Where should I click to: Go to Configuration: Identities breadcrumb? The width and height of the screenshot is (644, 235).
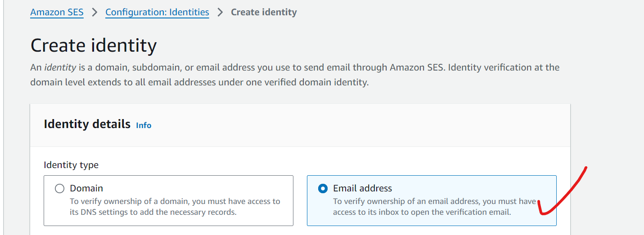tap(157, 12)
